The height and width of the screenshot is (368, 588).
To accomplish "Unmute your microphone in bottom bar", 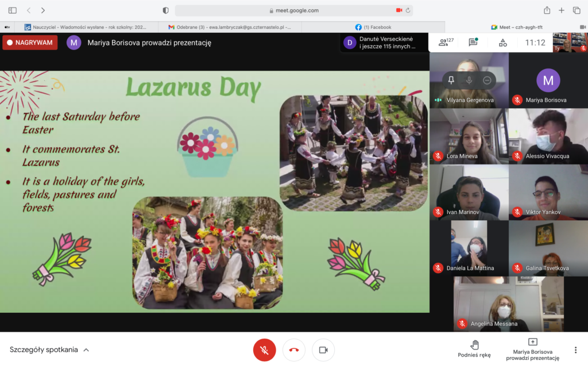I will coord(264,350).
